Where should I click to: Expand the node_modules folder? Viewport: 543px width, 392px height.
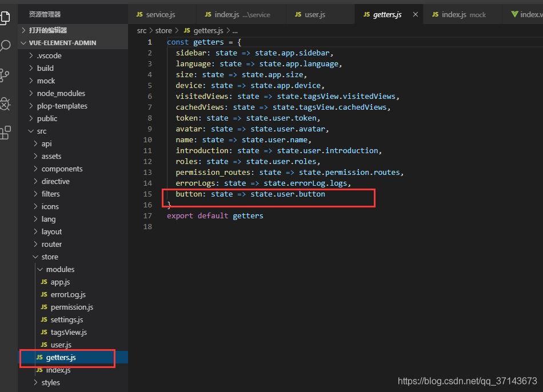pyautogui.click(x=61, y=93)
